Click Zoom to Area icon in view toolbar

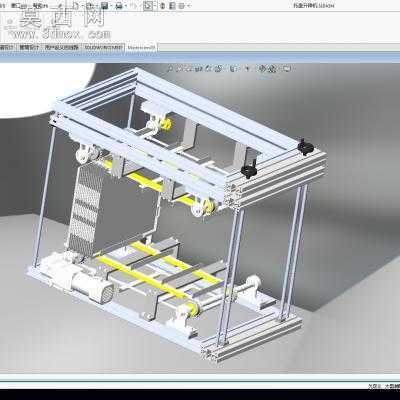pos(179,68)
